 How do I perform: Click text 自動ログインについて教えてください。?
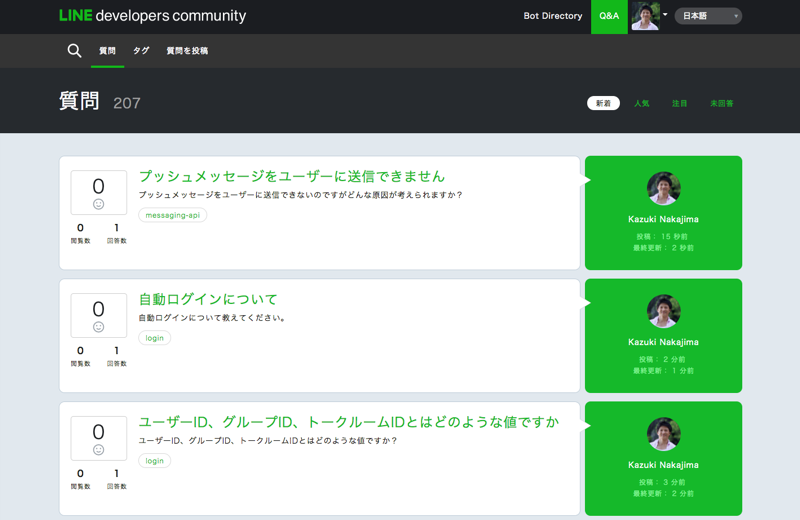click(x=212, y=318)
